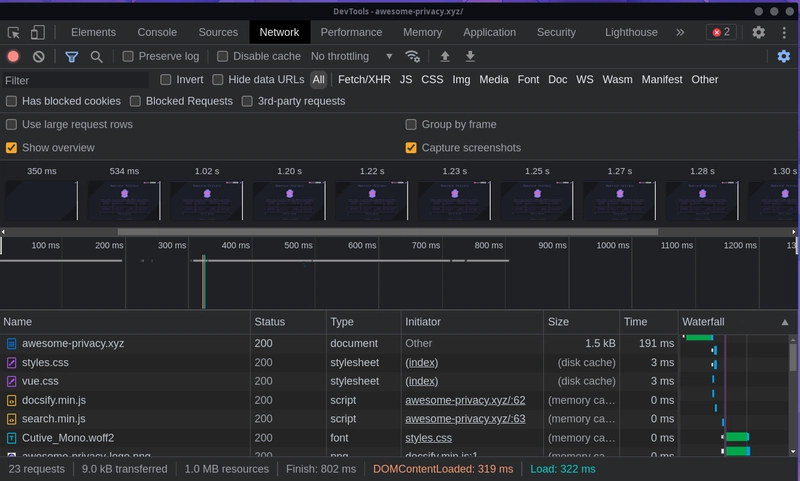Enable Preserve log checkbox
This screenshot has height=481, width=800.
(x=128, y=56)
